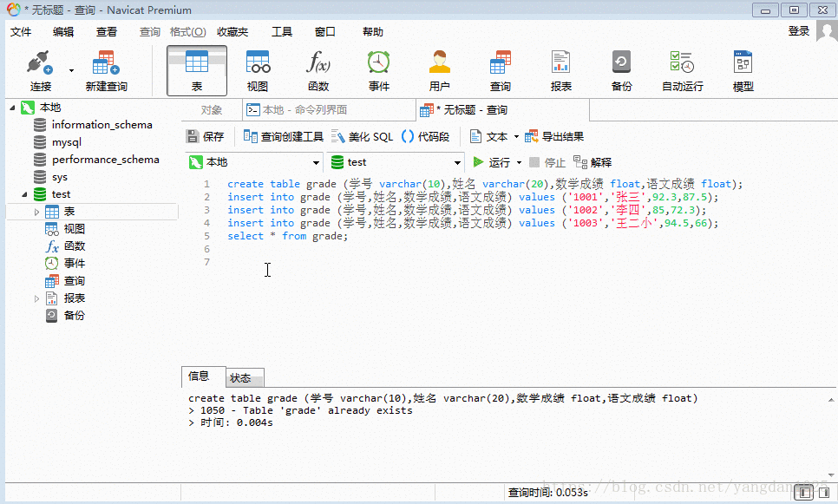
Task: Click the 用户 (Users) toolbar icon
Action: pos(439,69)
